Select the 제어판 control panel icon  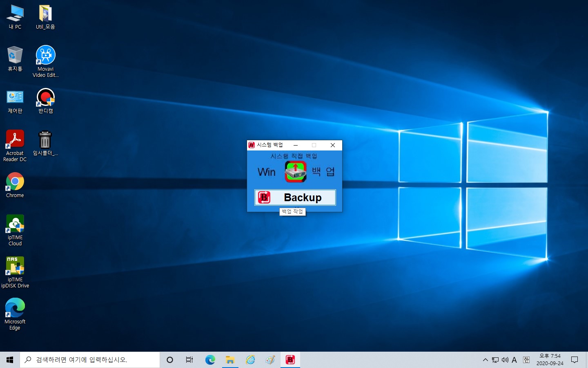pos(15,102)
